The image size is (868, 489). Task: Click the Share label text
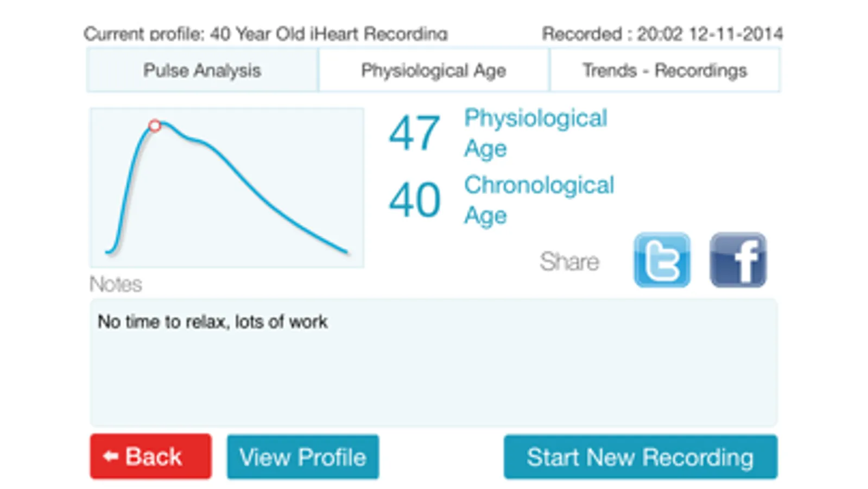click(569, 262)
